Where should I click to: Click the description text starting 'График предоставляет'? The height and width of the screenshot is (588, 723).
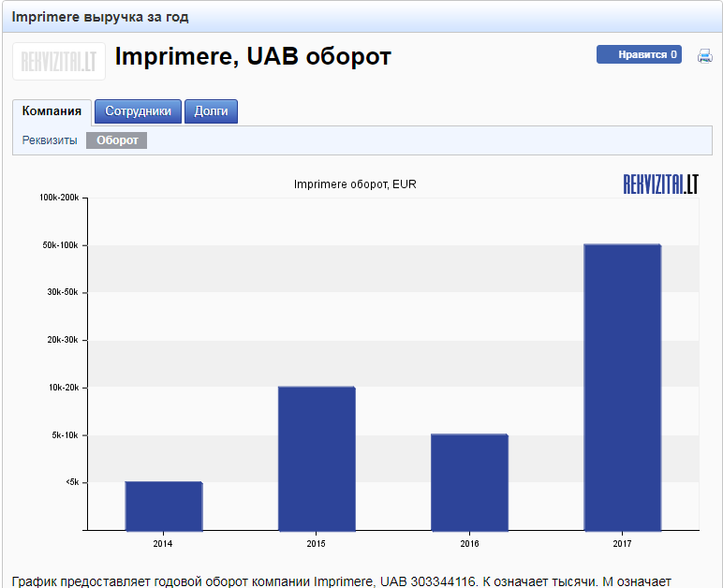click(x=341, y=581)
